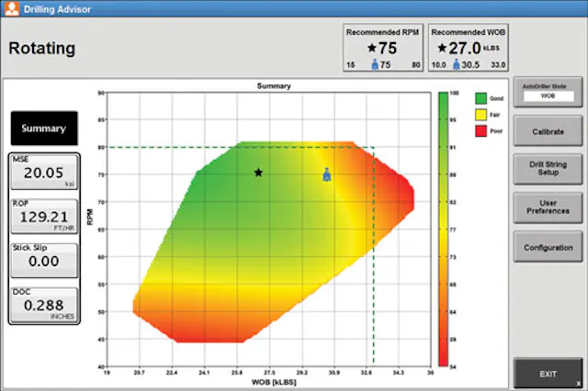Open the Configuration menu button
Image resolution: width=588 pixels, height=391 pixels.
(548, 247)
